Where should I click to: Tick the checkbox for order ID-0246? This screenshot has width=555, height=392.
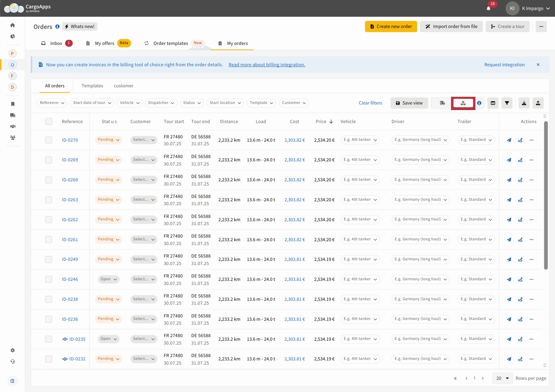49,279
